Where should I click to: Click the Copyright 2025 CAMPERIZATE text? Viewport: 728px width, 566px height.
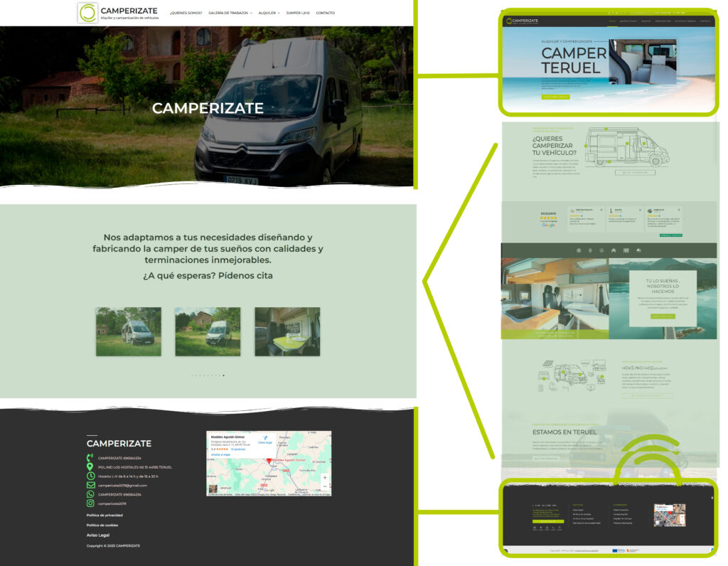point(113,546)
